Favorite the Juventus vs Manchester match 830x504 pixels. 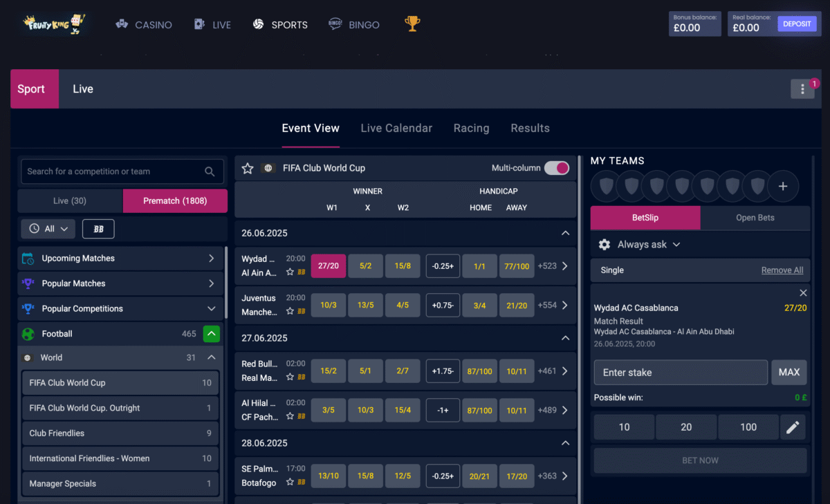pos(290,312)
